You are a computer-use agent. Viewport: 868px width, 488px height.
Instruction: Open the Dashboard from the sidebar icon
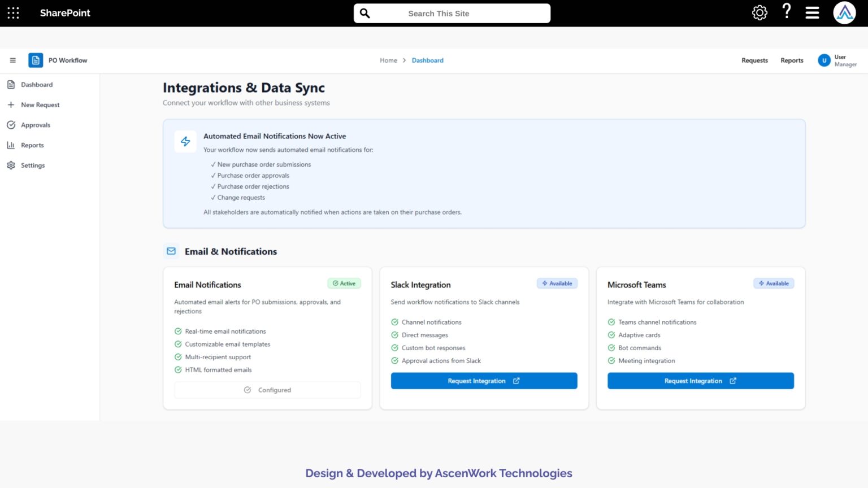[x=11, y=84]
